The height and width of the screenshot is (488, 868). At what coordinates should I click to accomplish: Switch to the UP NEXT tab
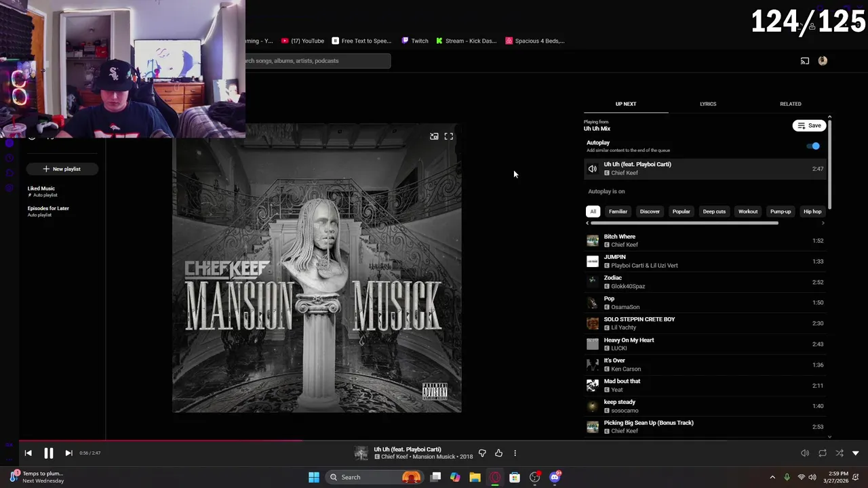pyautogui.click(x=626, y=104)
